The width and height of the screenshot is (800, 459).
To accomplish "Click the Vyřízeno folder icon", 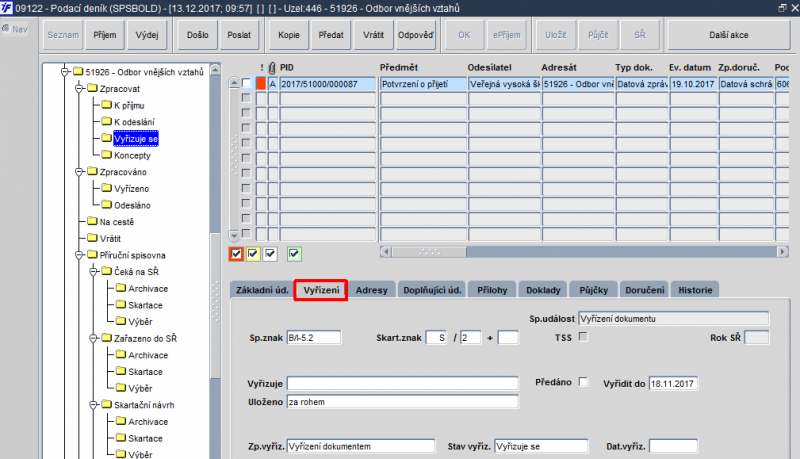I will (107, 188).
